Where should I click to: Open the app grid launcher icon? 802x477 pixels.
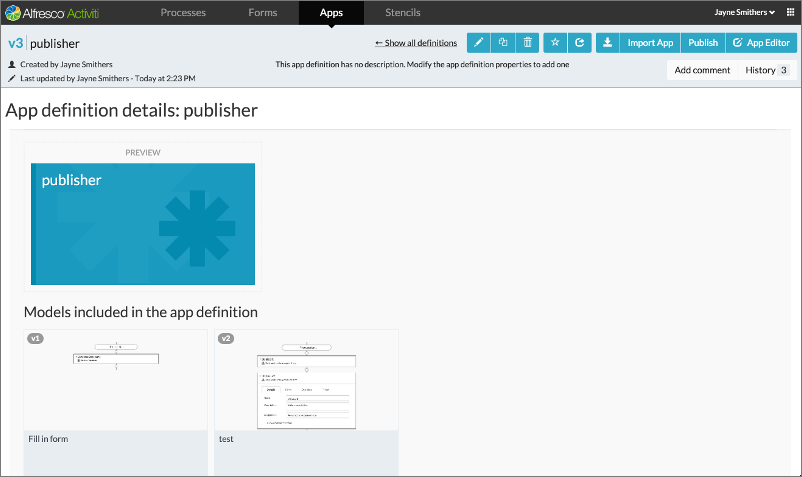tap(790, 12)
